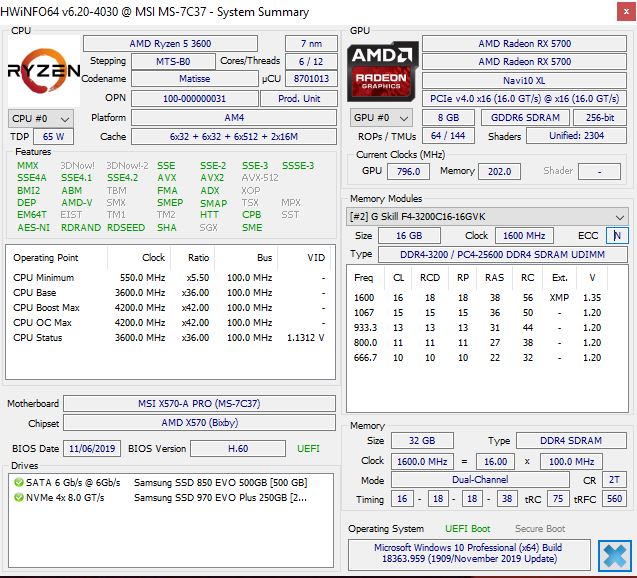Click the AVX2 feature label
Image resolution: width=637 pixels, height=578 pixels.
pos(212,178)
